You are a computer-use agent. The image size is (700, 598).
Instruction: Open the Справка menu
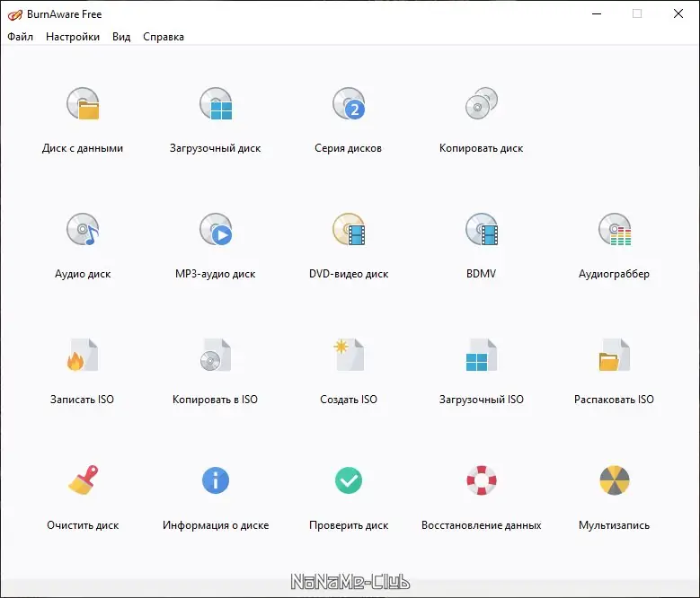tap(164, 37)
